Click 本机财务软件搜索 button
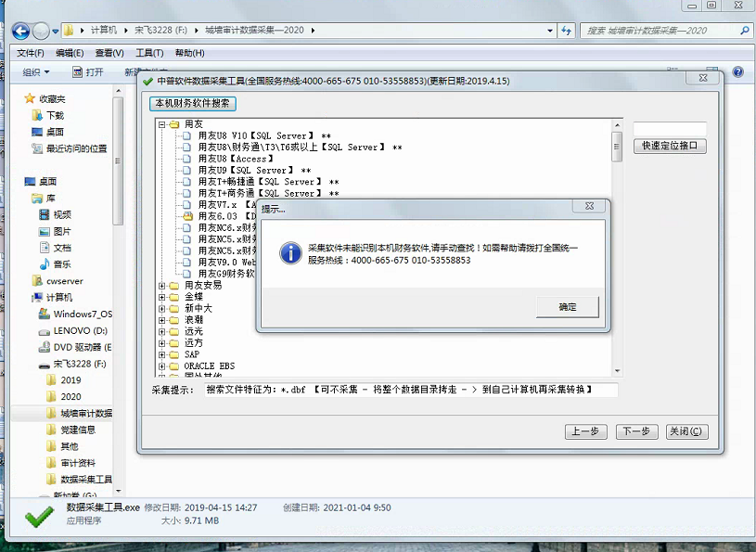 click(192, 103)
